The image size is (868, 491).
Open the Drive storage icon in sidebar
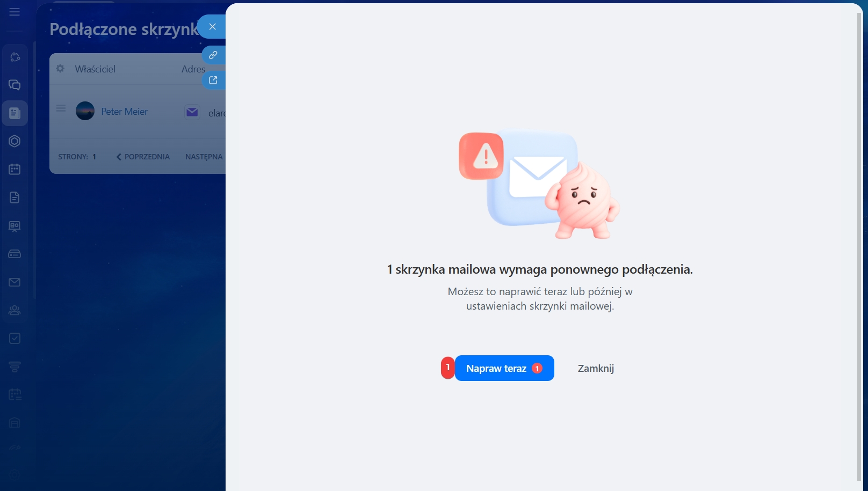click(x=15, y=254)
